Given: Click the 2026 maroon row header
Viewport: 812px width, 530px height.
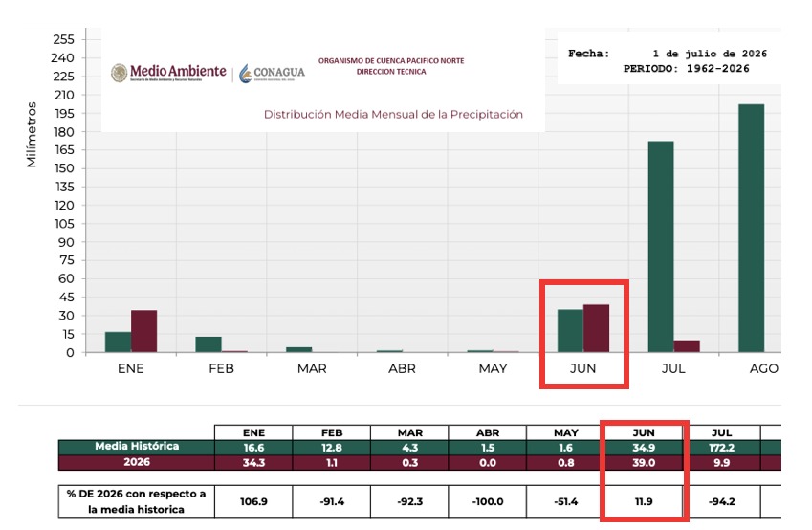Looking at the screenshot, I should pyautogui.click(x=137, y=462).
